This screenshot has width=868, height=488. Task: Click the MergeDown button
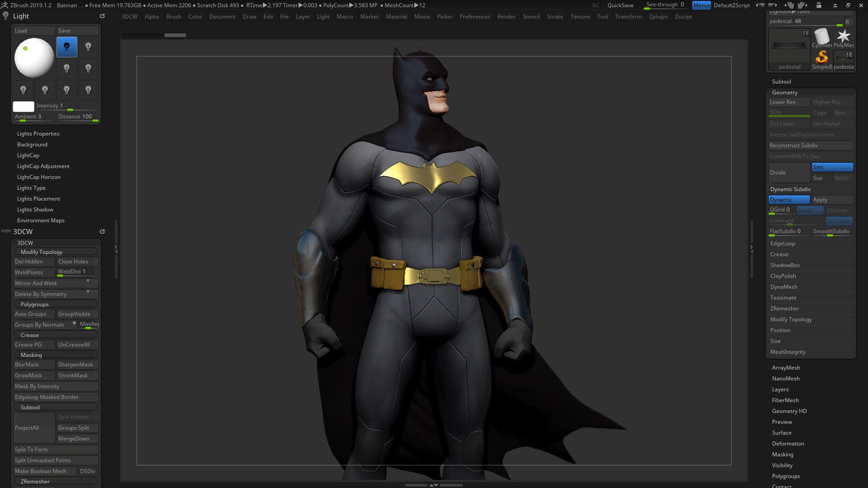(78, 439)
